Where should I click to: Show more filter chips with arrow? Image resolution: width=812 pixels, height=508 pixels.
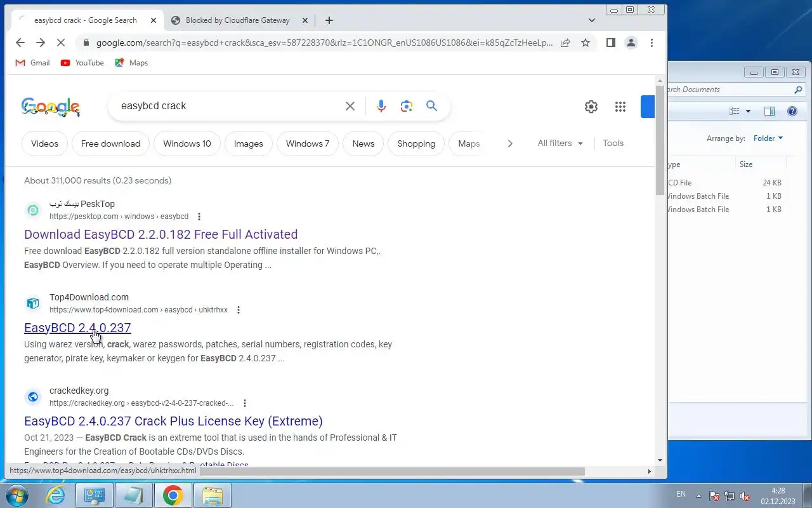(x=509, y=144)
